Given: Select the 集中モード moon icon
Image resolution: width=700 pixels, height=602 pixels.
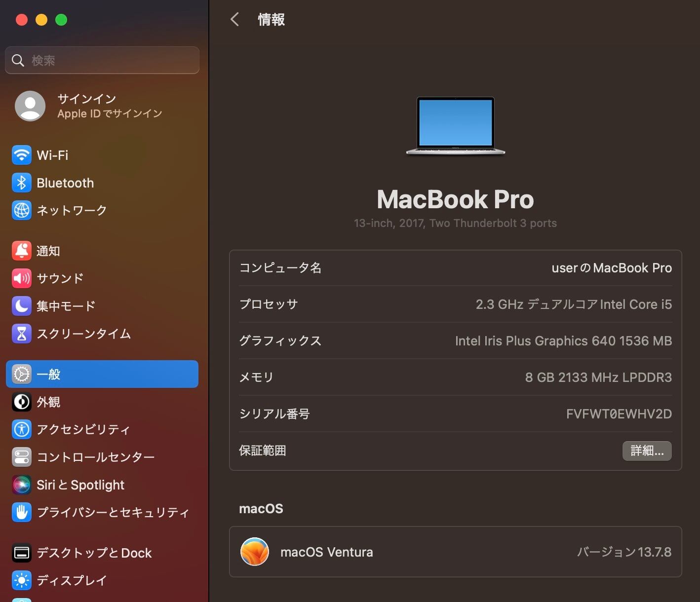Looking at the screenshot, I should pos(22,306).
